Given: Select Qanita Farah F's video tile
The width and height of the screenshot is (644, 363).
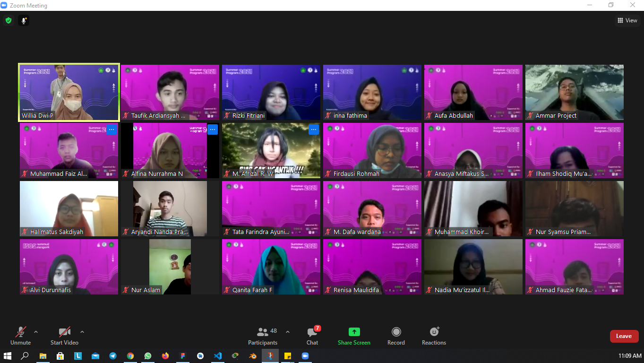Looking at the screenshot, I should 271,266.
